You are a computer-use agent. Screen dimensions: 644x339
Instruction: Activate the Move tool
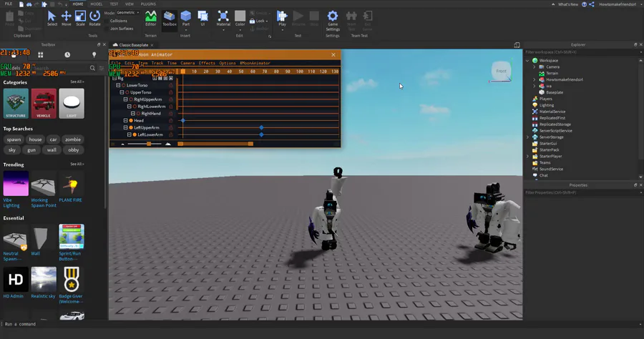point(66,19)
